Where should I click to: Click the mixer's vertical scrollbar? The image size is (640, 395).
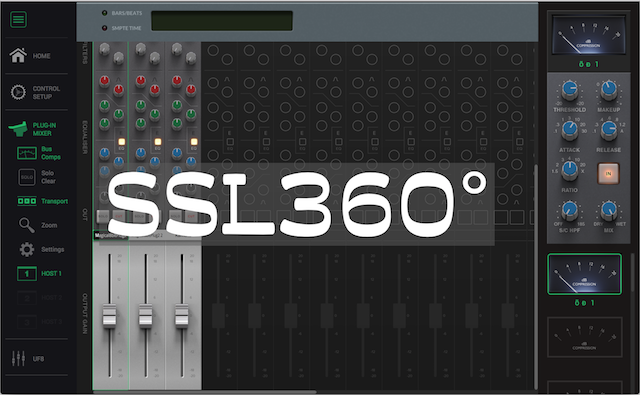coord(536,276)
